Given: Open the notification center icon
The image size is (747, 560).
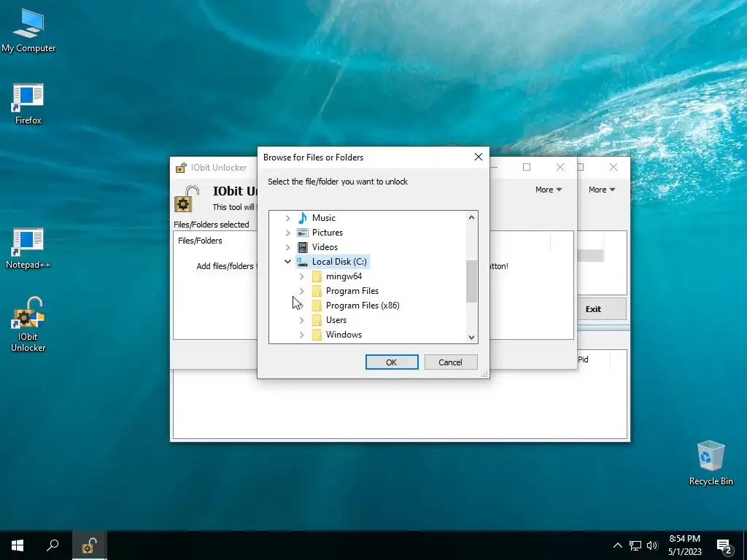Looking at the screenshot, I should [x=724, y=546].
